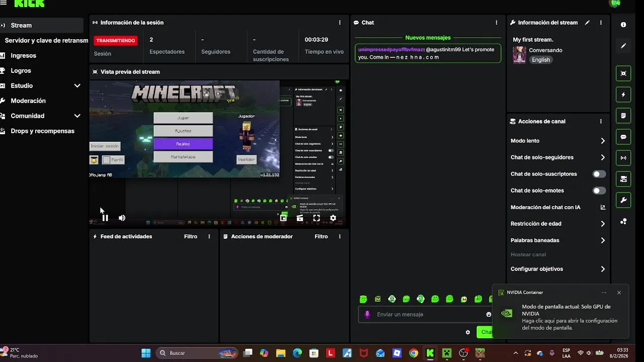Open emoji picker in chat input
Image resolution: width=644 pixels, height=362 pixels.
489,314
